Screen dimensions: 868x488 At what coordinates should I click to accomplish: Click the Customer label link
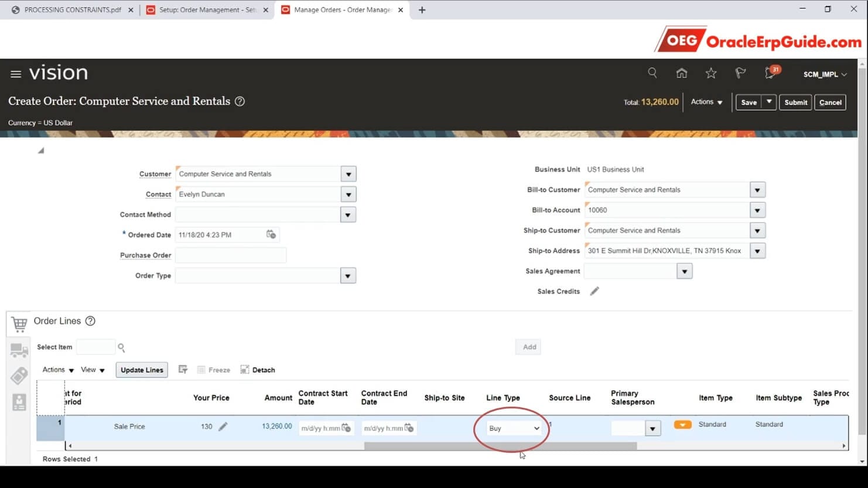tap(155, 174)
